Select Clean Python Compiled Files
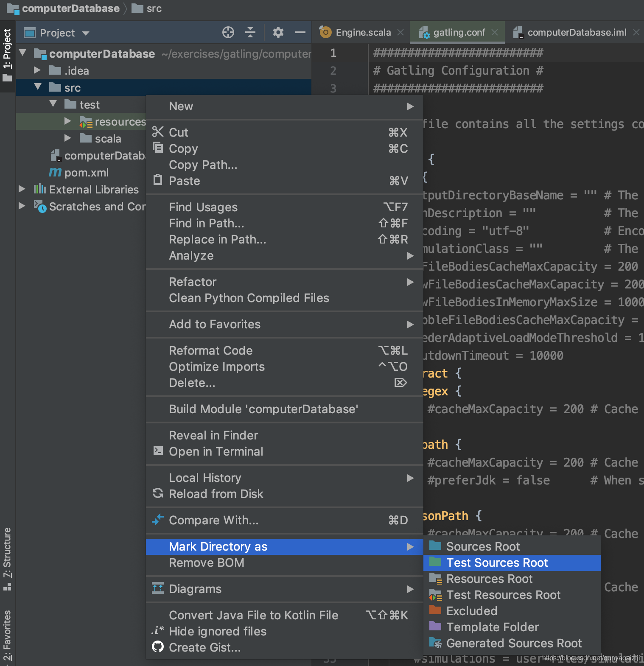The width and height of the screenshot is (644, 666). point(285,298)
